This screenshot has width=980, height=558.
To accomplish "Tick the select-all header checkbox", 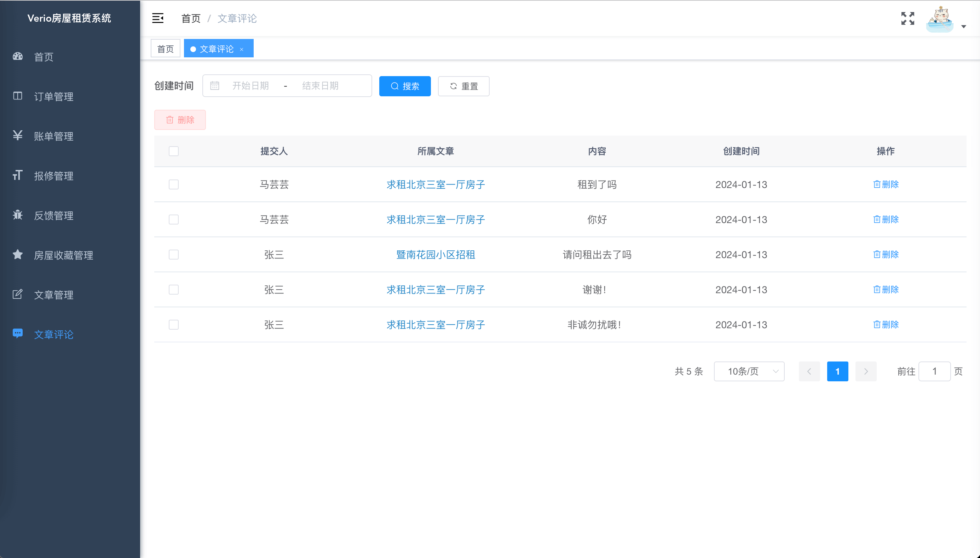I will pyautogui.click(x=173, y=151).
